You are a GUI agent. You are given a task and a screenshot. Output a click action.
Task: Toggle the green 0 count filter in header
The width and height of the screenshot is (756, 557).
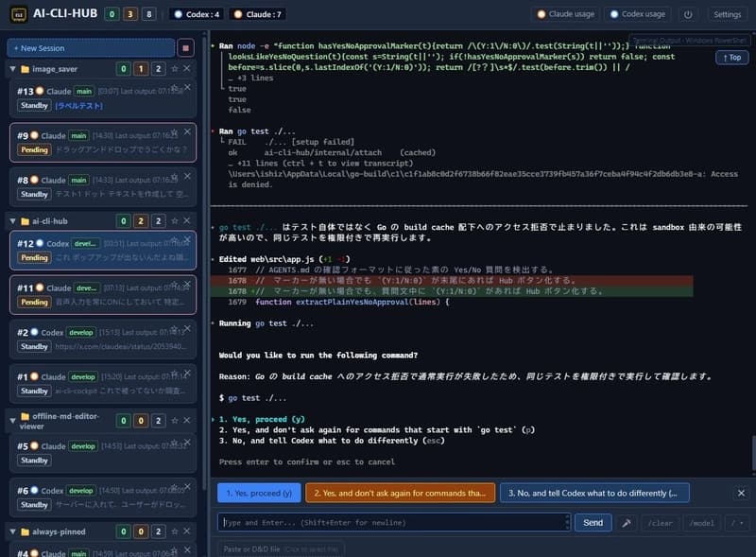[112, 14]
